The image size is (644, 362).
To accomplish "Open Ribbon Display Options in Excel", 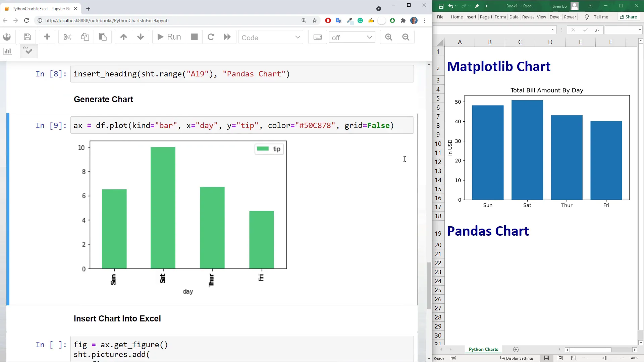I will point(590,6).
